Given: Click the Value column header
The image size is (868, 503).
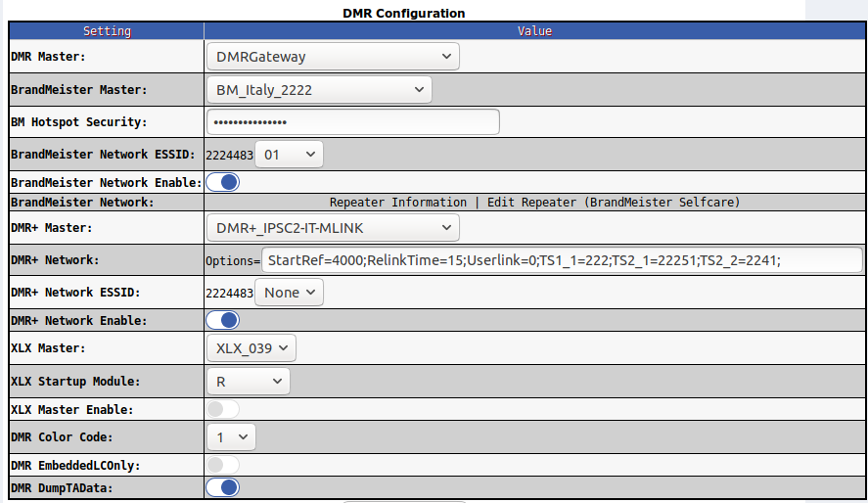Looking at the screenshot, I should click(x=534, y=31).
